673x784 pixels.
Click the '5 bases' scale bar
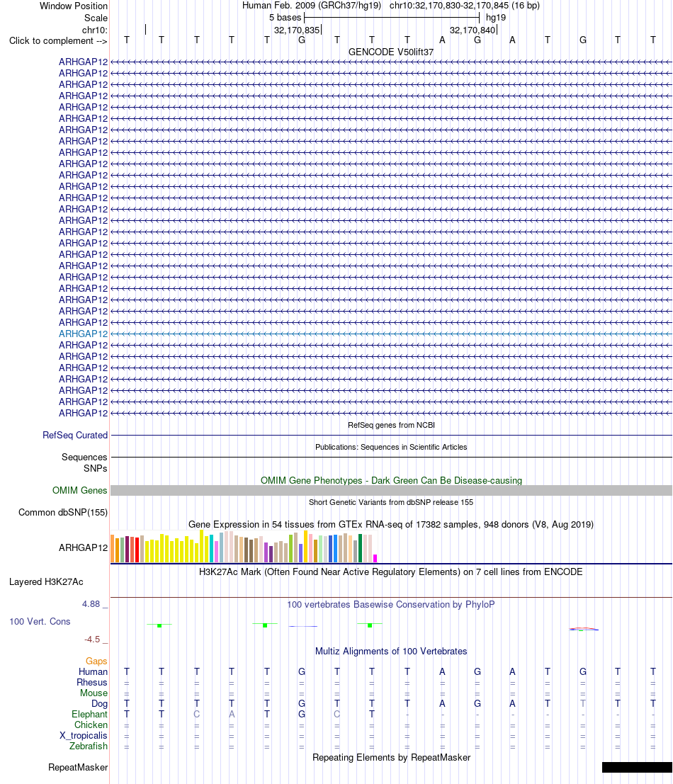392,18
